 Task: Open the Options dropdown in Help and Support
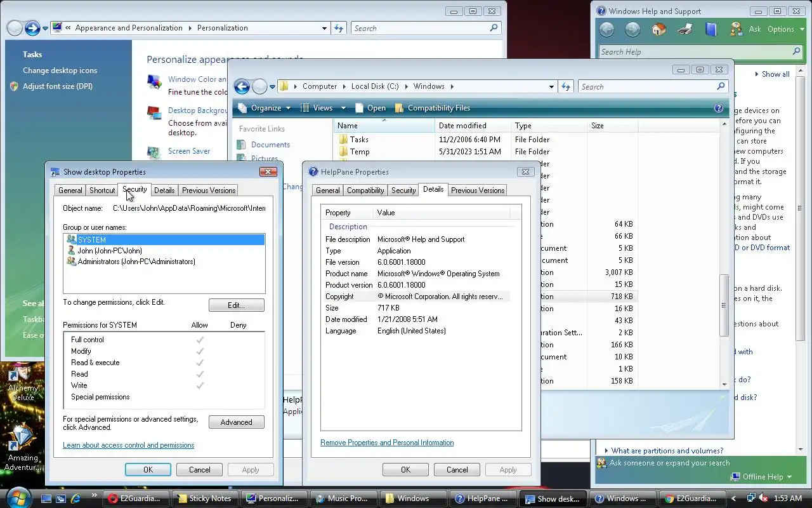(785, 29)
